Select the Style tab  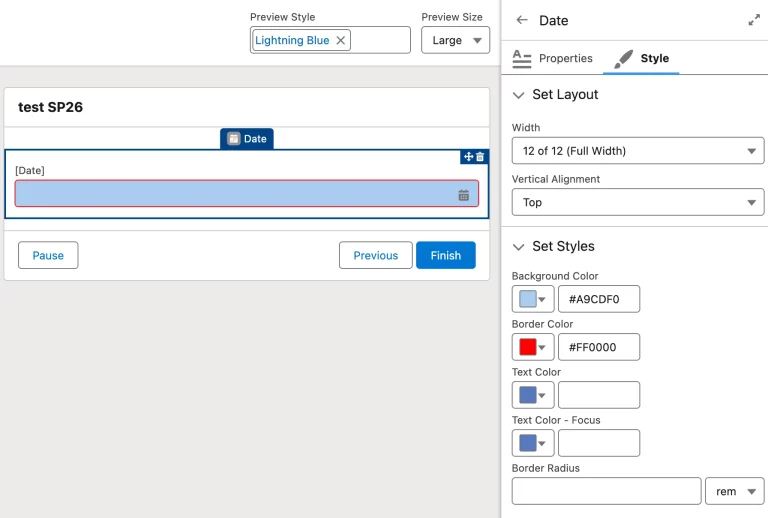(x=642, y=59)
